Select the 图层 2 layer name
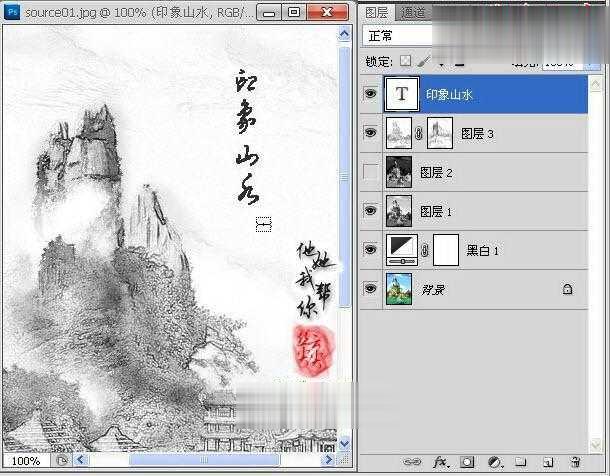 tap(436, 172)
